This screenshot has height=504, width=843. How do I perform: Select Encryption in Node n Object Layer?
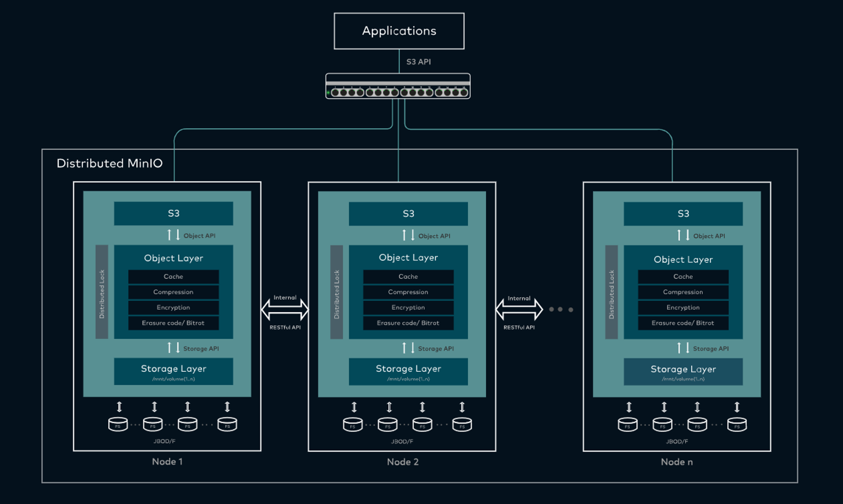[x=683, y=308]
